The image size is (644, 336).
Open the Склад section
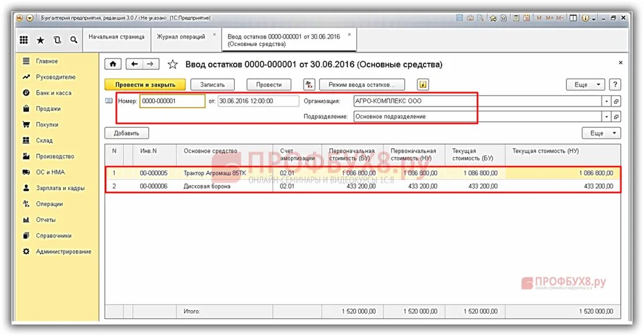44,141
